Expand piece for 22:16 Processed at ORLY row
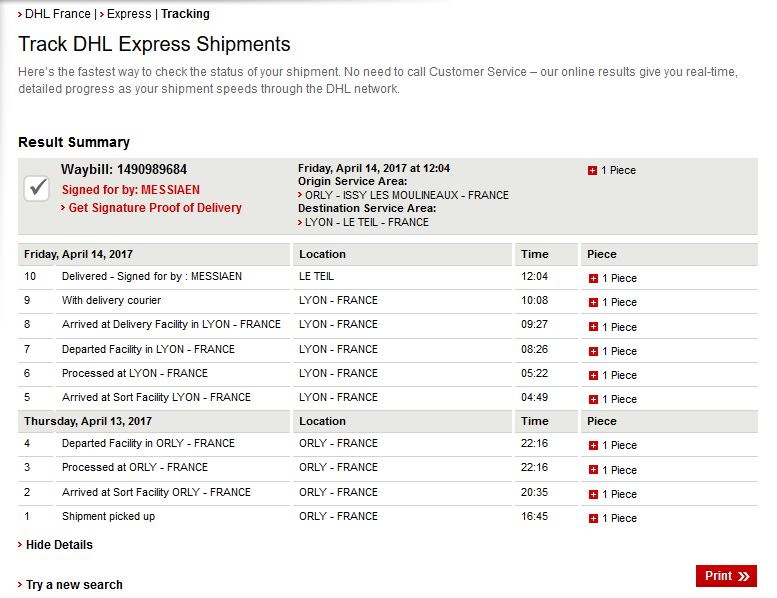 (593, 470)
